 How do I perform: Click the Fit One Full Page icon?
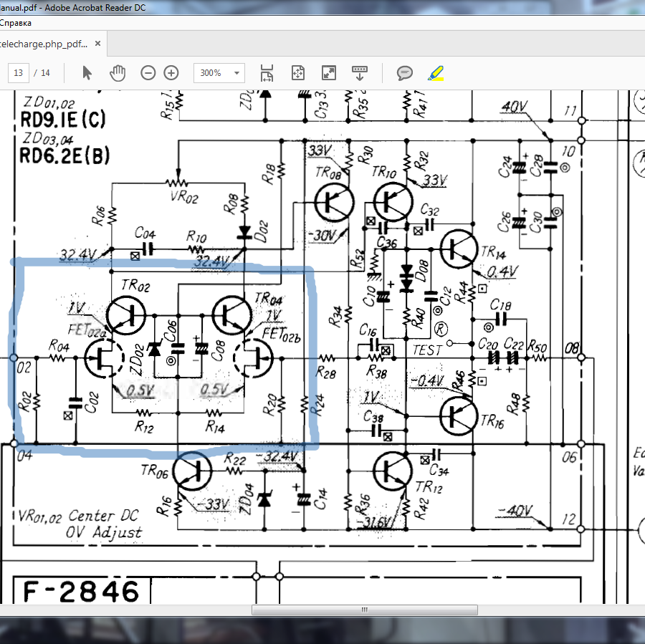click(x=298, y=73)
